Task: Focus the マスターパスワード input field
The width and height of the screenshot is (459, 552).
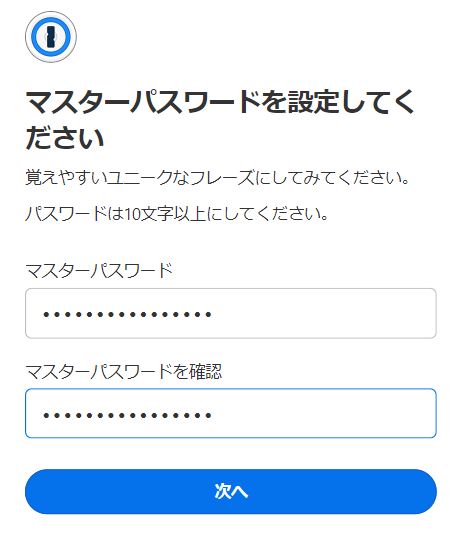Action: [231, 313]
